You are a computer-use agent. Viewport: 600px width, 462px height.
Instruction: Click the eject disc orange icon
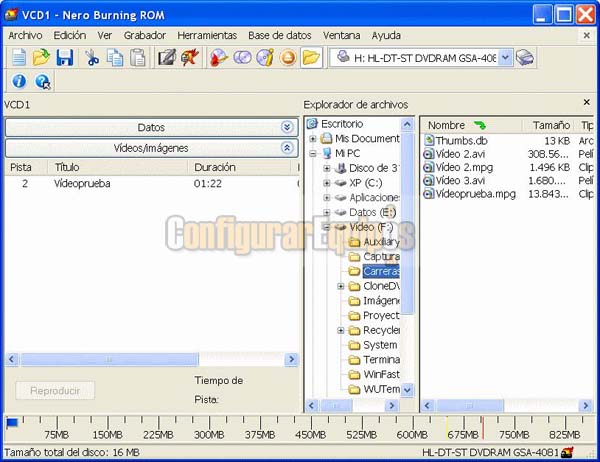point(288,58)
